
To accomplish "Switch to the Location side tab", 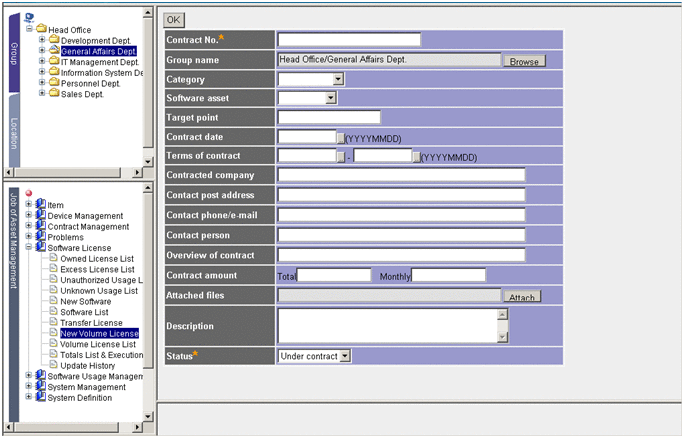I will click(x=14, y=133).
